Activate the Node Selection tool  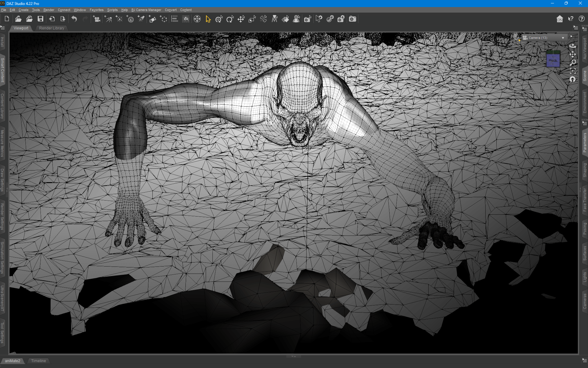pyautogui.click(x=208, y=19)
